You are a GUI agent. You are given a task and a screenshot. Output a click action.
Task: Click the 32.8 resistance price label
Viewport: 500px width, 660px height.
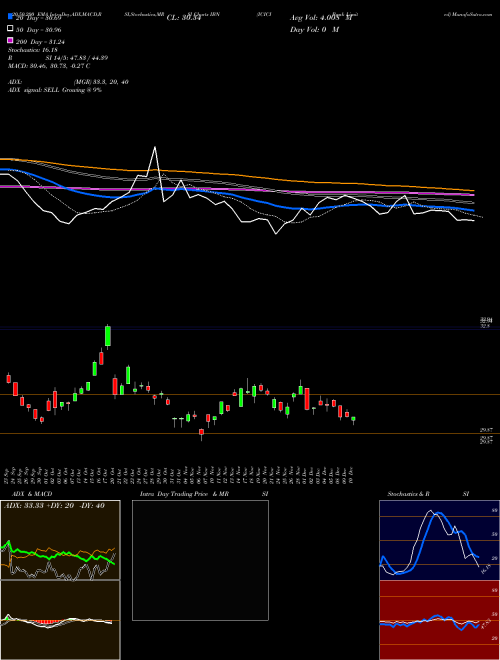tap(486, 326)
